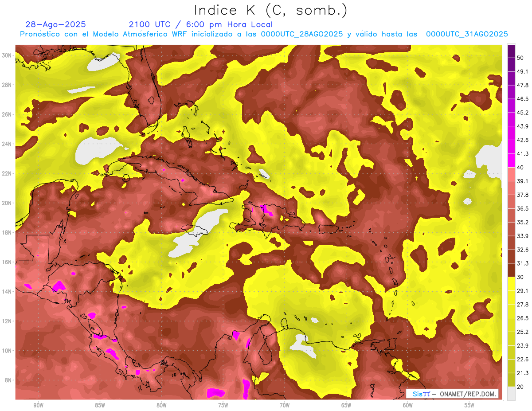This screenshot has width=532, height=411.
Task: Click colorbar value 36.5
Action: [522, 208]
